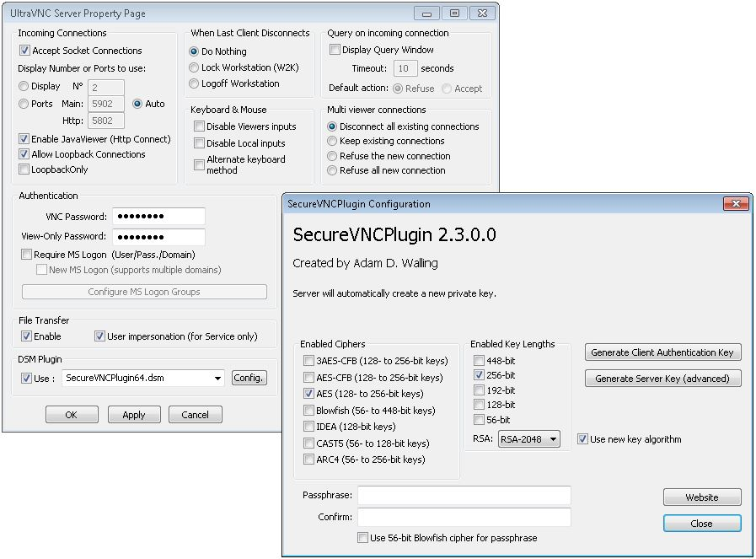Check the 192-bit key length

479,390
